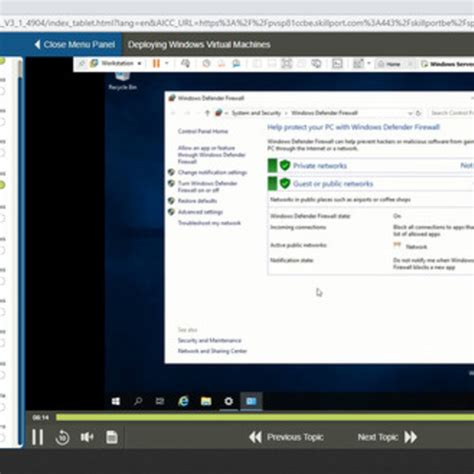Viewport: 474px width, 474px height.
Task: Open File Explorer from the taskbar
Action: click(206, 401)
